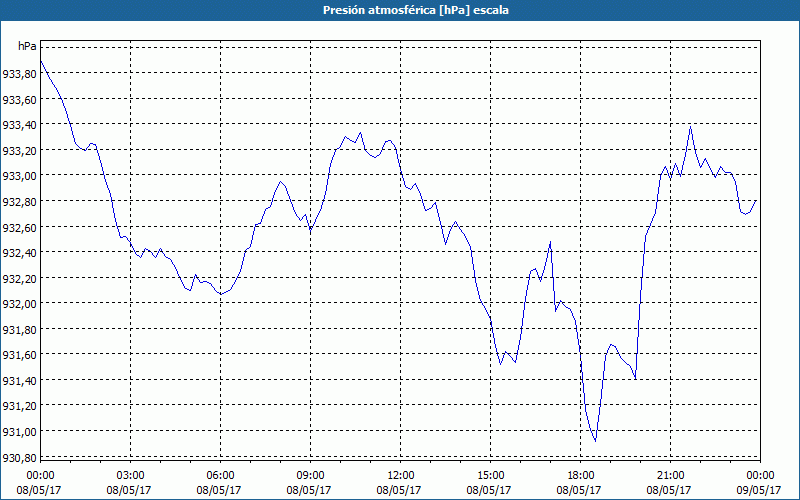800x500 pixels.
Task: Click the 08/05/17 date under 06:00
Action: [219, 490]
